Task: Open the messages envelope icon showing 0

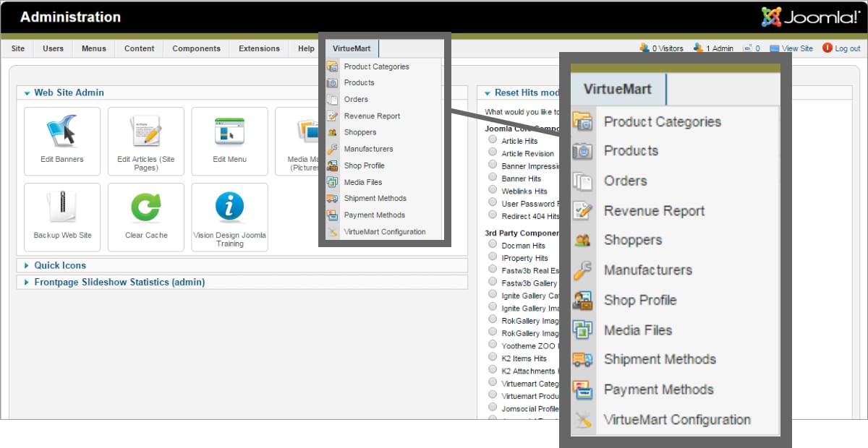Action: coord(747,48)
